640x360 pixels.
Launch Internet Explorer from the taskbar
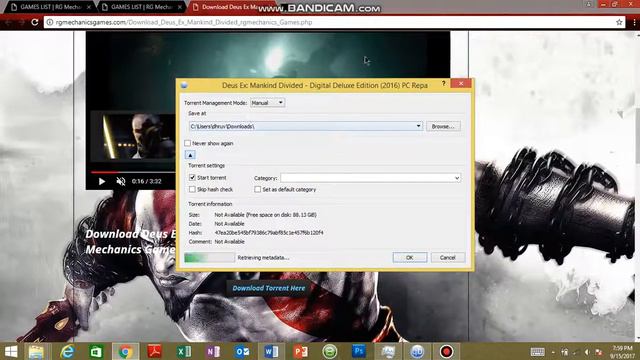(x=67, y=351)
